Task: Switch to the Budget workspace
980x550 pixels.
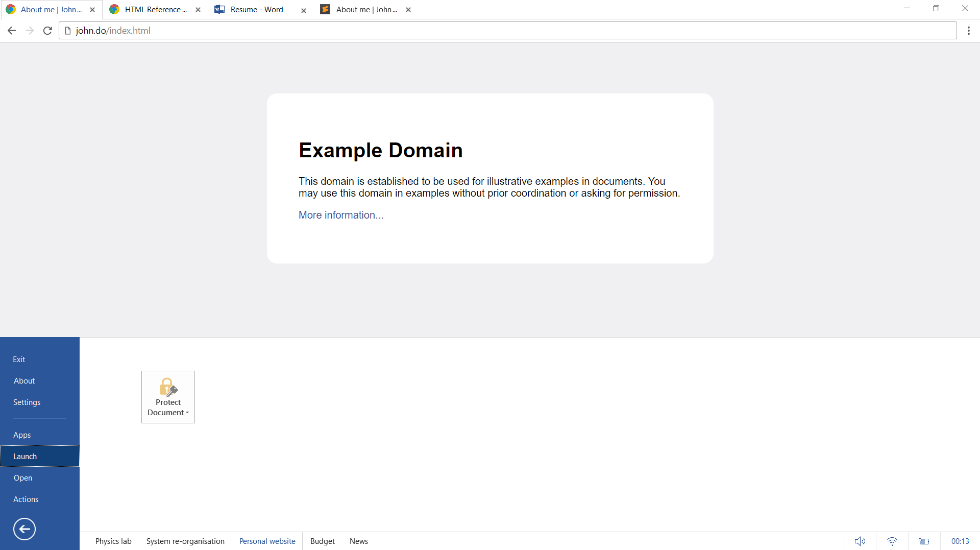Action: click(323, 541)
